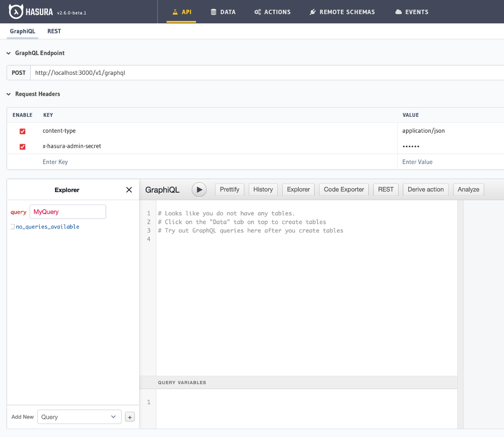Disable the content-type header checkbox
The image size is (504, 438).
(x=23, y=131)
